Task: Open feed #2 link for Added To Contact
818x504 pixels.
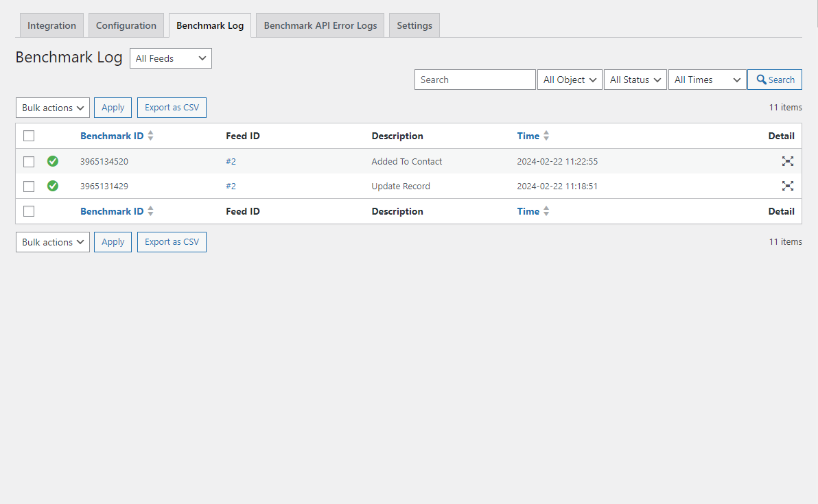Action: tap(231, 162)
